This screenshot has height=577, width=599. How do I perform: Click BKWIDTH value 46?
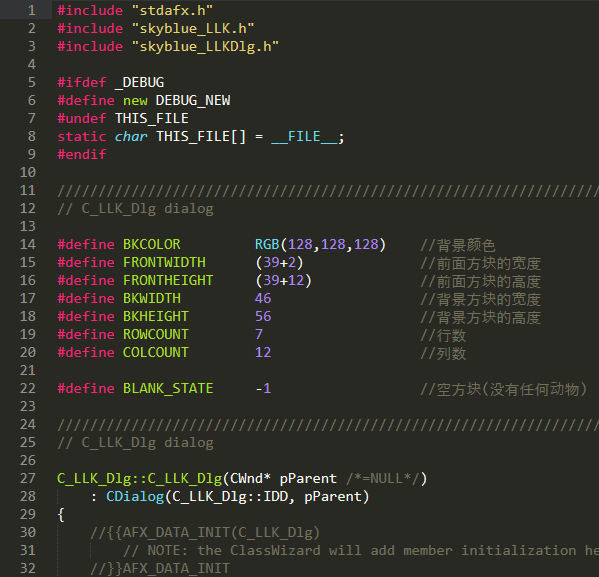263,298
